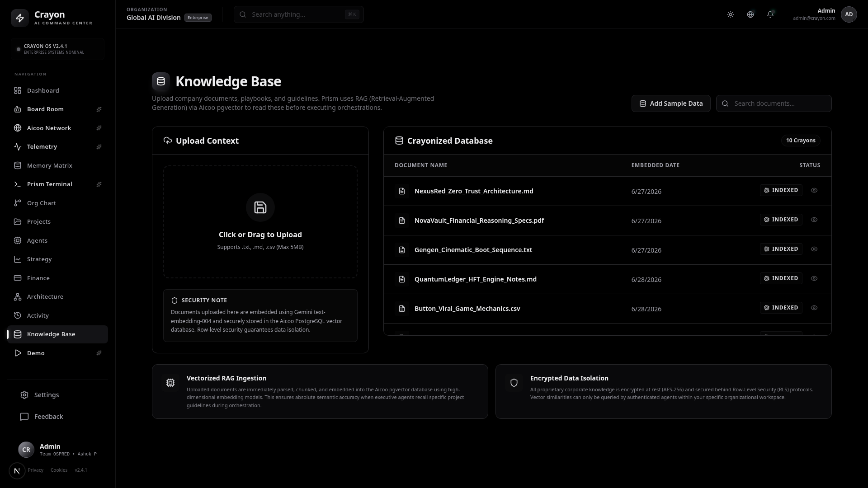This screenshot has width=868, height=488.
Task: Open the language globe icon in header
Action: coord(750,14)
